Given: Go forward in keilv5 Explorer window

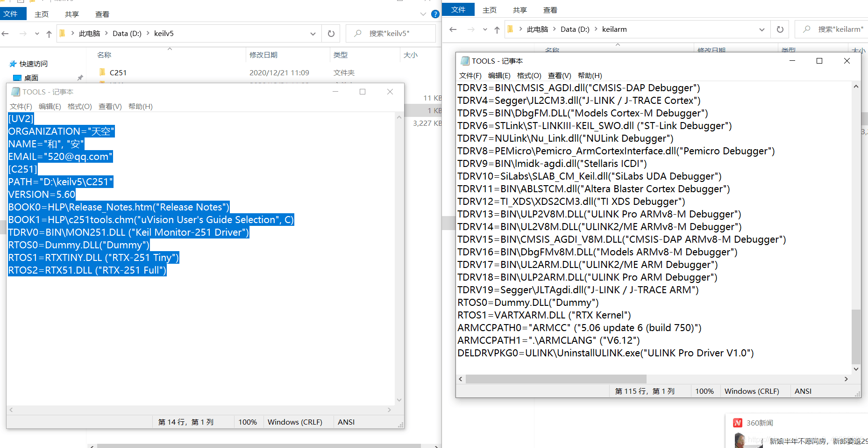Looking at the screenshot, I should [x=23, y=34].
